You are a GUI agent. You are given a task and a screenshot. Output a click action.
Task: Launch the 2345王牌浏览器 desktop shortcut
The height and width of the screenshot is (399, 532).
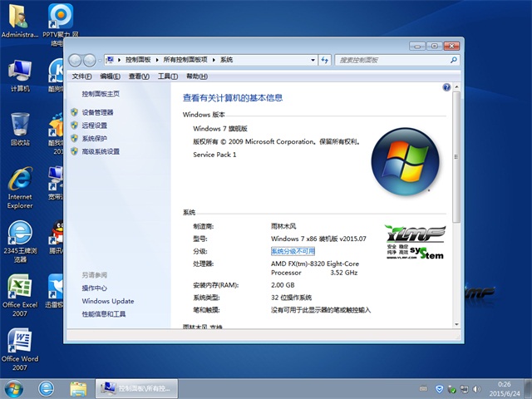tap(20, 242)
